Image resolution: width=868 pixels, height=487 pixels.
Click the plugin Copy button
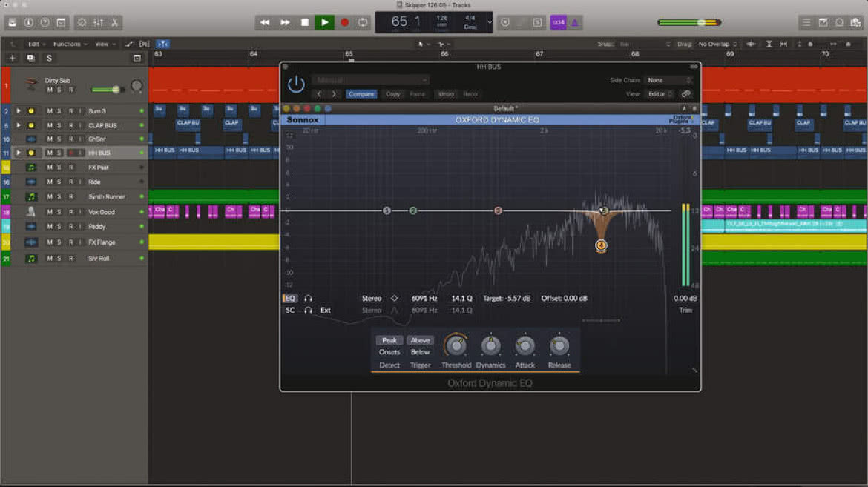click(x=392, y=94)
